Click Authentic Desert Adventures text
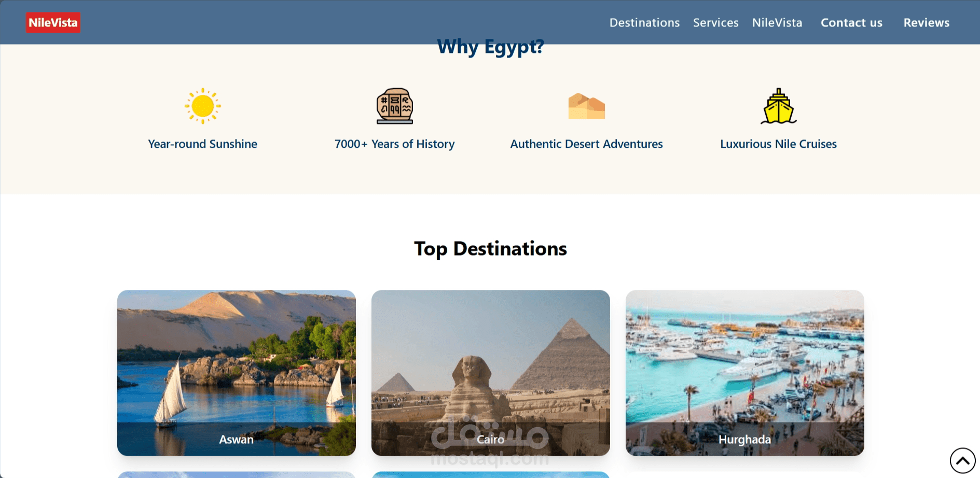The width and height of the screenshot is (980, 478). click(587, 144)
